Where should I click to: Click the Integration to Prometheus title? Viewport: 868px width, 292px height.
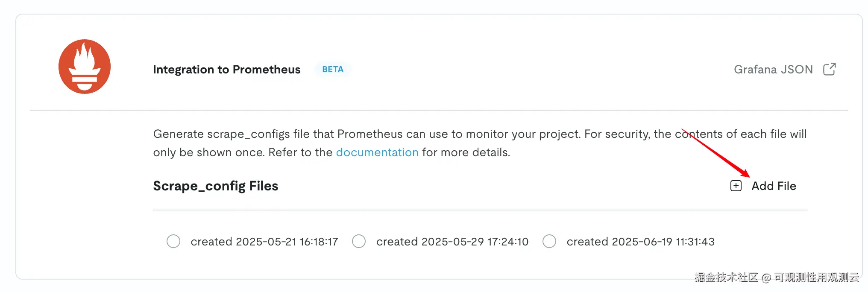pyautogui.click(x=227, y=70)
